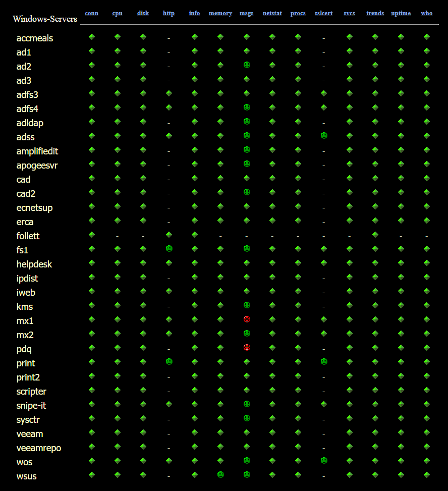Open the conn column link
The image size is (448, 491).
tap(91, 13)
